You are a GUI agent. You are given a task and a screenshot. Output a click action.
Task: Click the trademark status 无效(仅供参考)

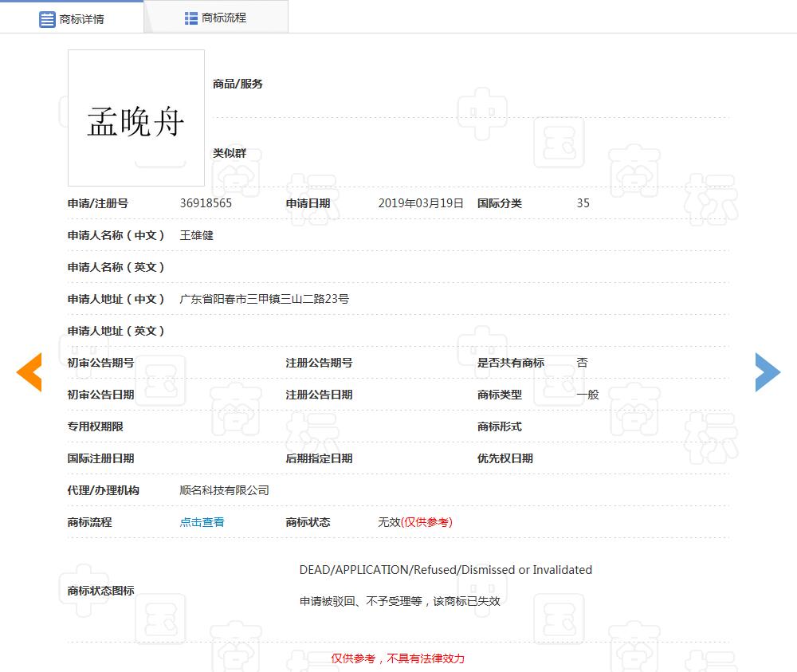pyautogui.click(x=414, y=522)
